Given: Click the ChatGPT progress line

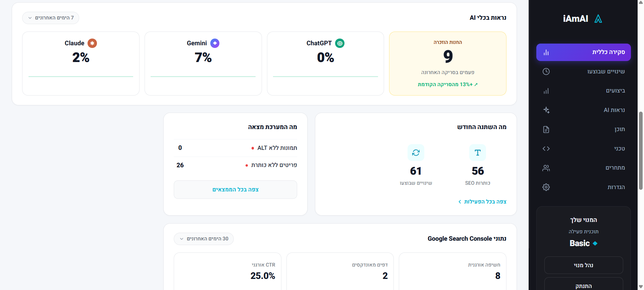Looking at the screenshot, I should click(325, 76).
